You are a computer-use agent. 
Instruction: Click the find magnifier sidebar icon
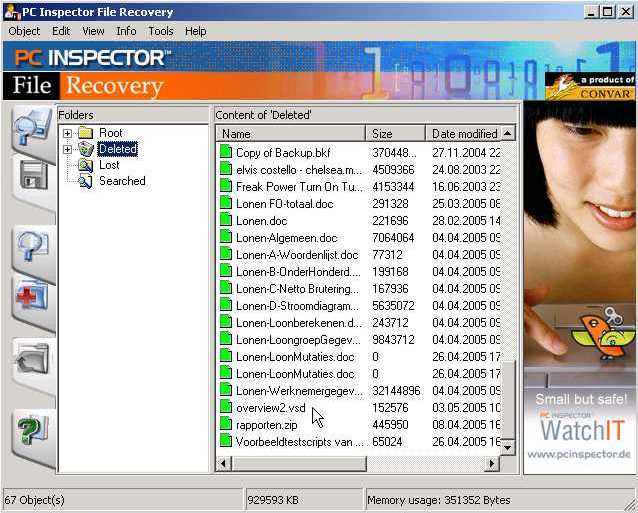pos(33,245)
